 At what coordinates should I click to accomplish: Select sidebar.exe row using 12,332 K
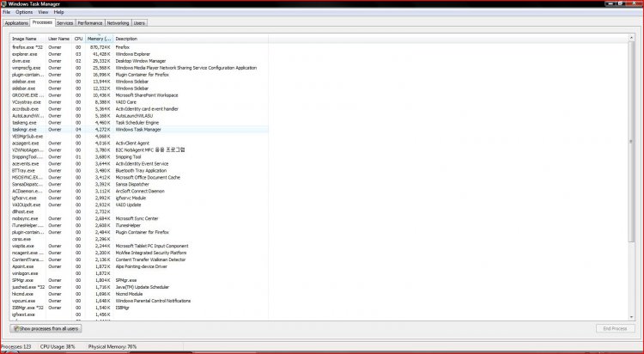click(x=139, y=88)
